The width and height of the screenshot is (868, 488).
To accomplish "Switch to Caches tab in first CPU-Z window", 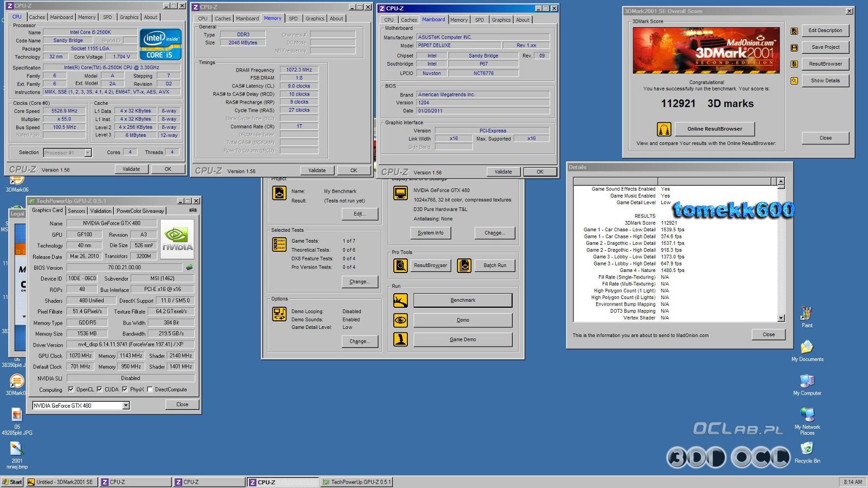I will (x=37, y=17).
